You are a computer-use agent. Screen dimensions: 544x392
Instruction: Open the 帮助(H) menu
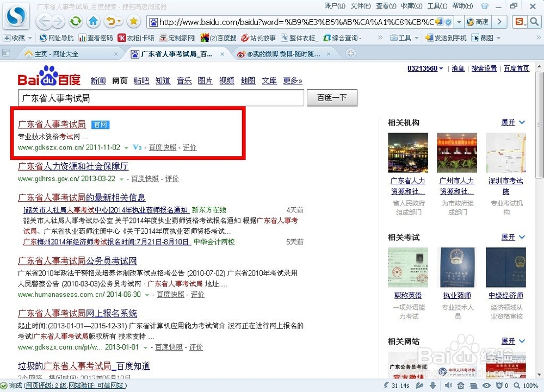click(462, 6)
